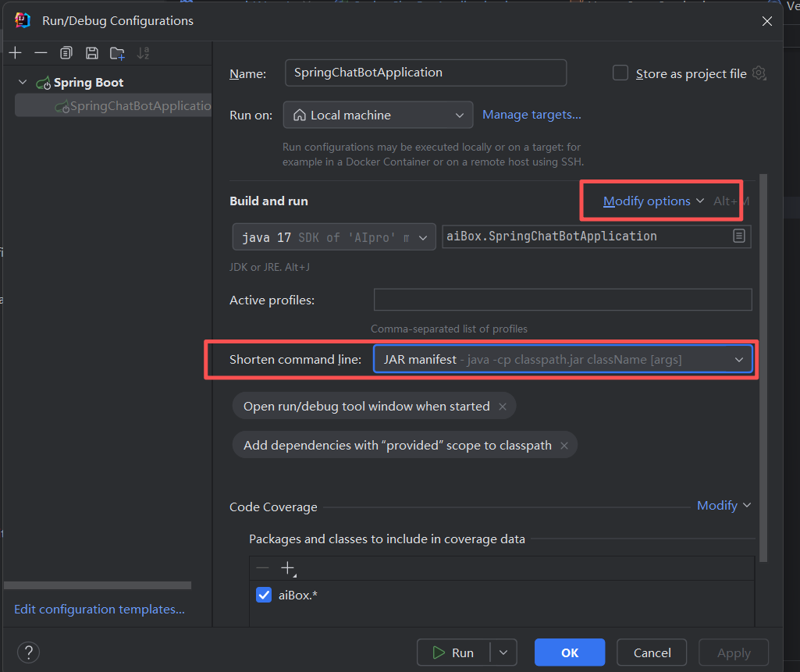Open the Modify options dropdown
The width and height of the screenshot is (800, 672).
click(653, 201)
